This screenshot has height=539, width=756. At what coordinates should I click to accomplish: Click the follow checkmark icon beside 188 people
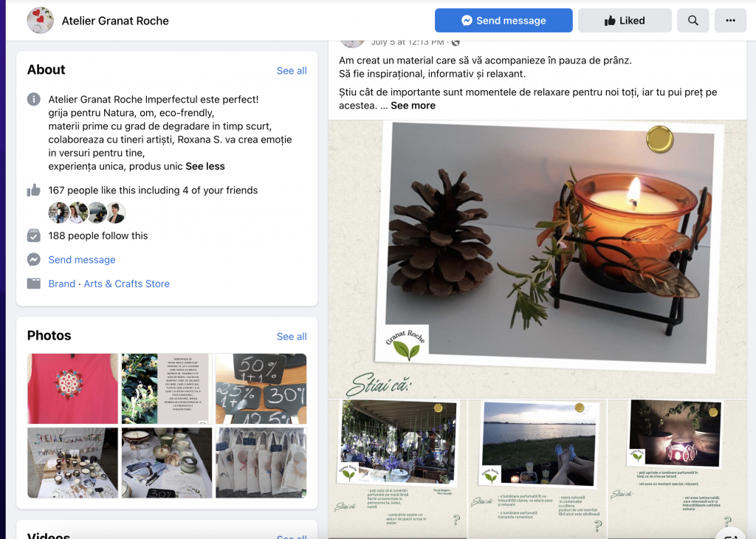(x=34, y=236)
